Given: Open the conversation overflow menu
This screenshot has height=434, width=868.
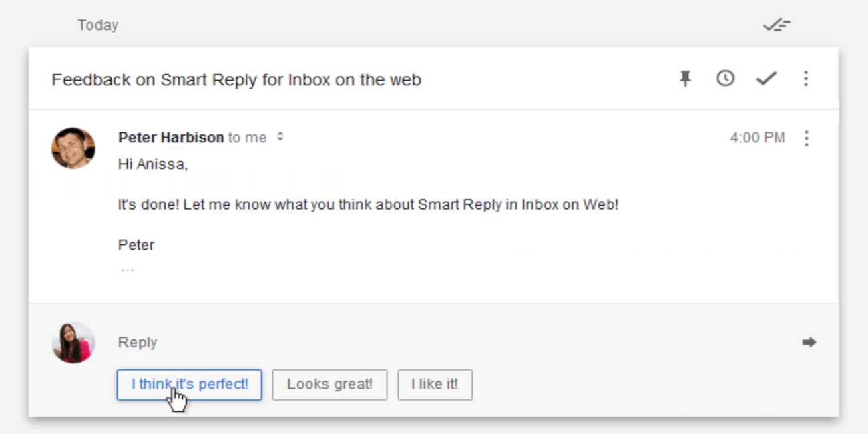Looking at the screenshot, I should [x=806, y=79].
